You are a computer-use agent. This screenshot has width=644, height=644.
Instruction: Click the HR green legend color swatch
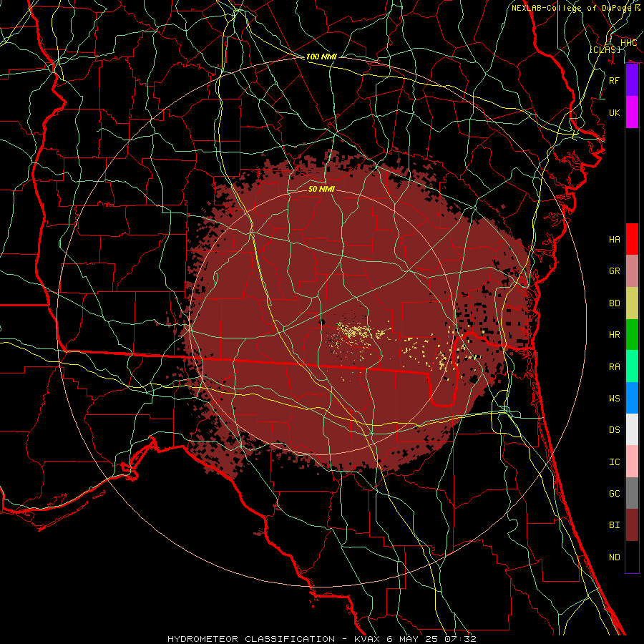(x=632, y=335)
